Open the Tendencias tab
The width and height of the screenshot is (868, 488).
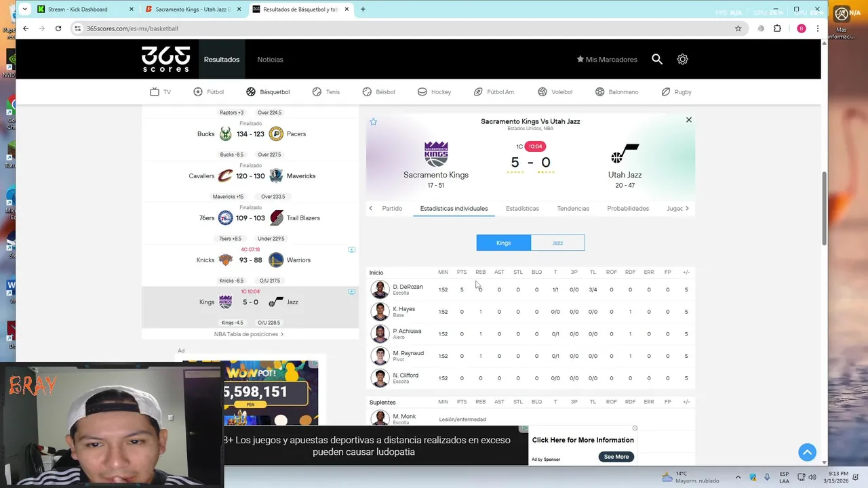[573, 209]
